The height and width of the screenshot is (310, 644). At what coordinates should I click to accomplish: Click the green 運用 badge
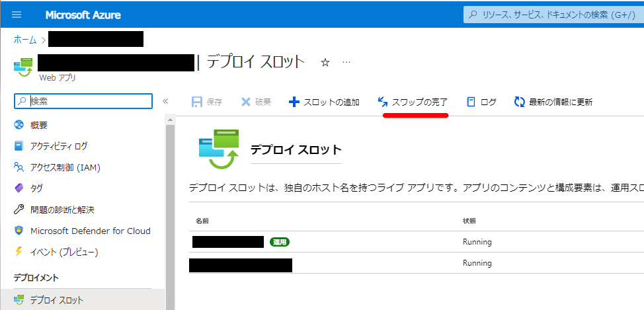[280, 243]
